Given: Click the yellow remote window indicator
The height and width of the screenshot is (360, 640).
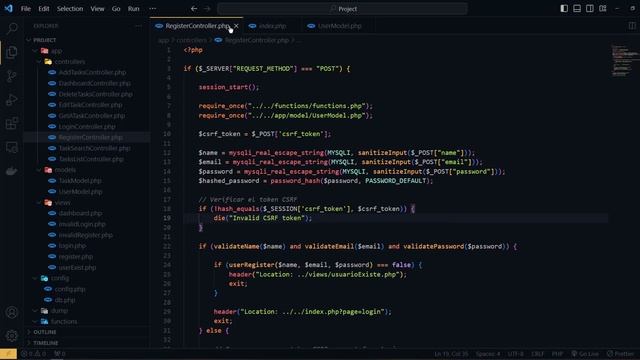Looking at the screenshot, I should click(8, 354).
